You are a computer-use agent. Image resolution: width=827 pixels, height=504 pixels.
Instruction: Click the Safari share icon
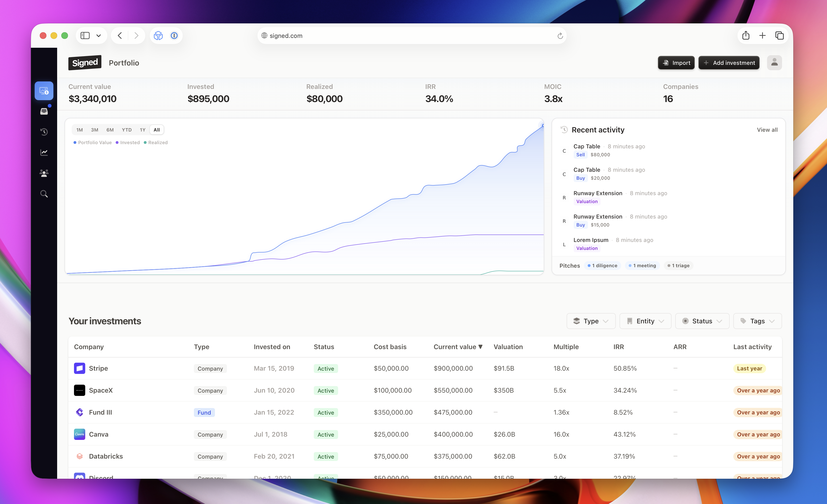tap(746, 36)
